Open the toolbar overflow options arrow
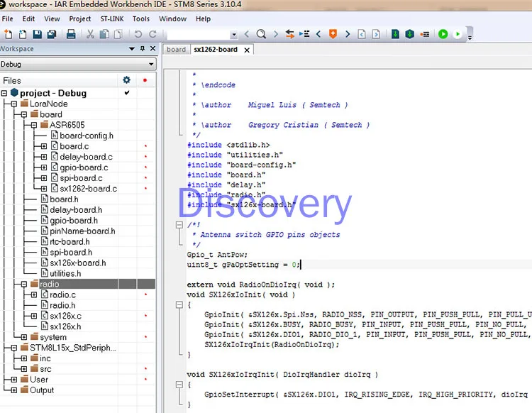 470,38
